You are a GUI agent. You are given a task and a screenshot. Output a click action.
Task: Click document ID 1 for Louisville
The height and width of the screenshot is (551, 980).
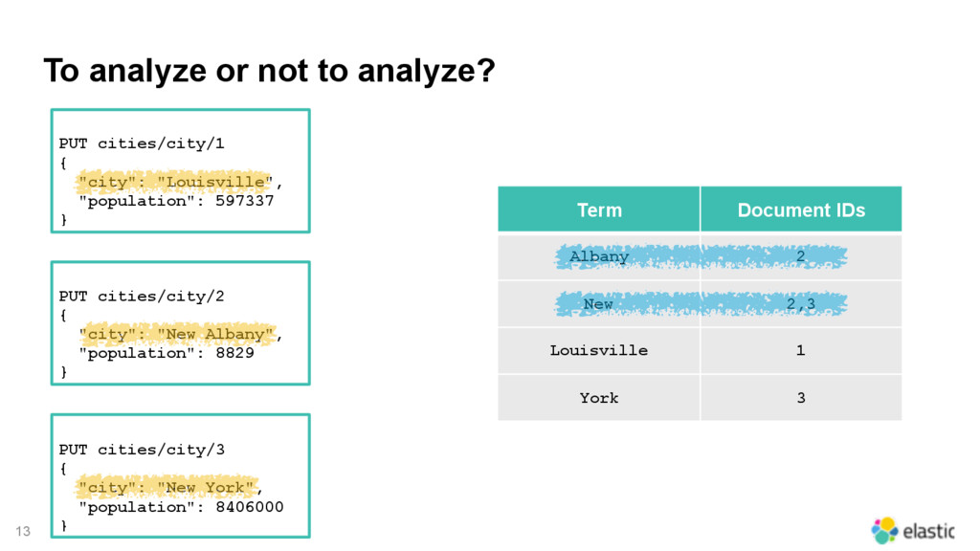[801, 350]
